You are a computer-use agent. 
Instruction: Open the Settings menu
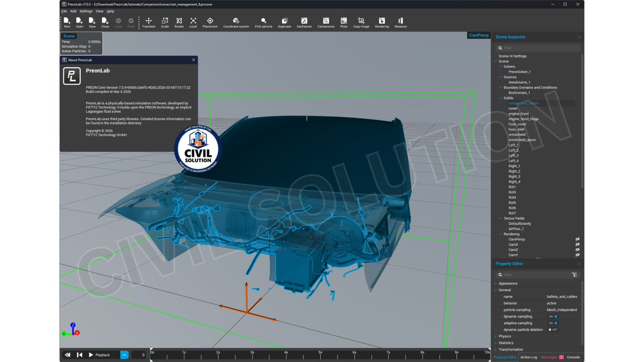86,11
